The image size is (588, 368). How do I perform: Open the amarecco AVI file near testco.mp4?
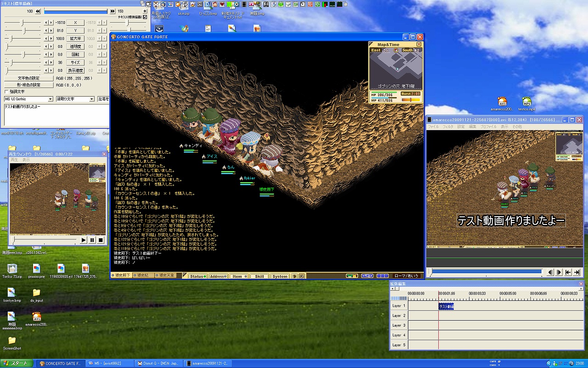[x=502, y=104]
